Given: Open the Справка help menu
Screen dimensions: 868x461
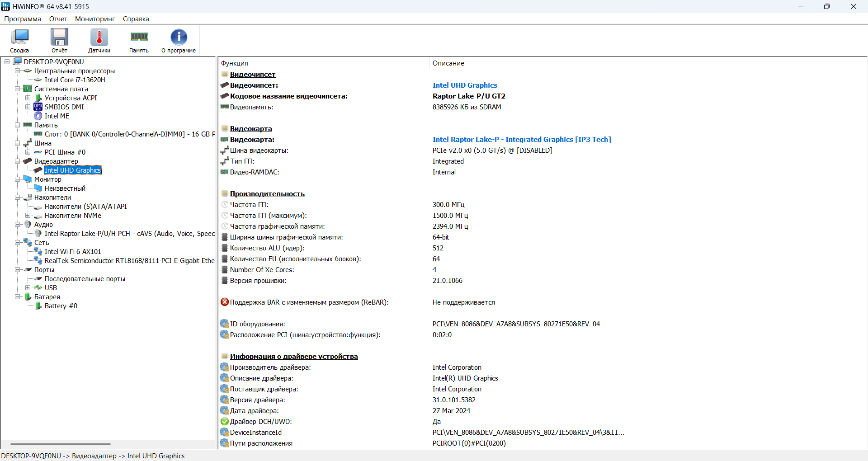Looking at the screenshot, I should [136, 19].
